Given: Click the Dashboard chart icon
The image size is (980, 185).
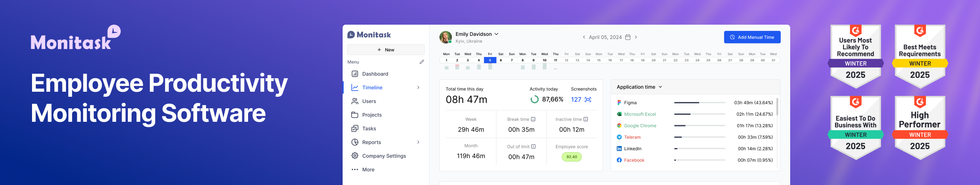Looking at the screenshot, I should [355, 74].
